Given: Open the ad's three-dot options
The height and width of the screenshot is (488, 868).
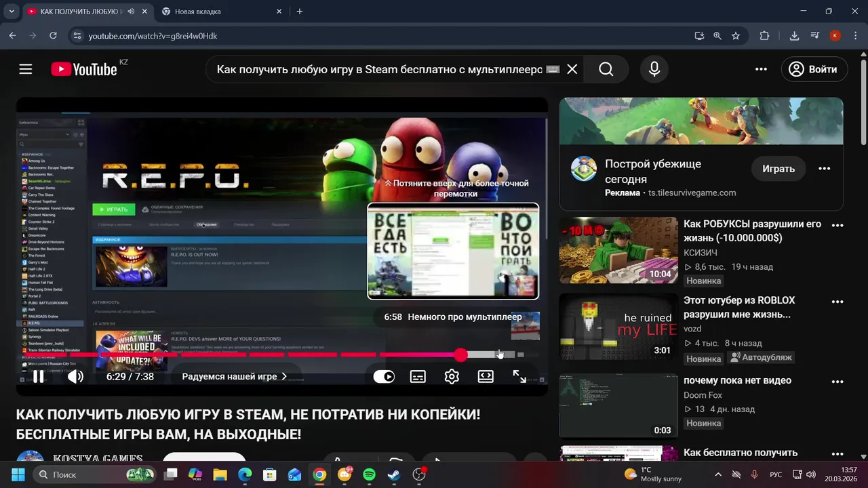Looking at the screenshot, I should [825, 169].
